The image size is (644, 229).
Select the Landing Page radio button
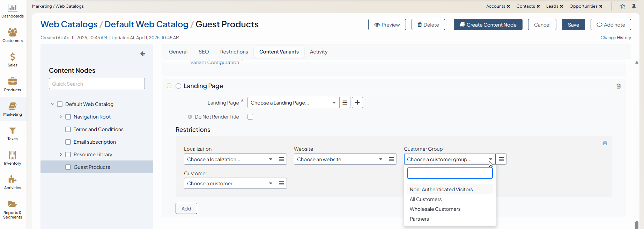click(178, 86)
